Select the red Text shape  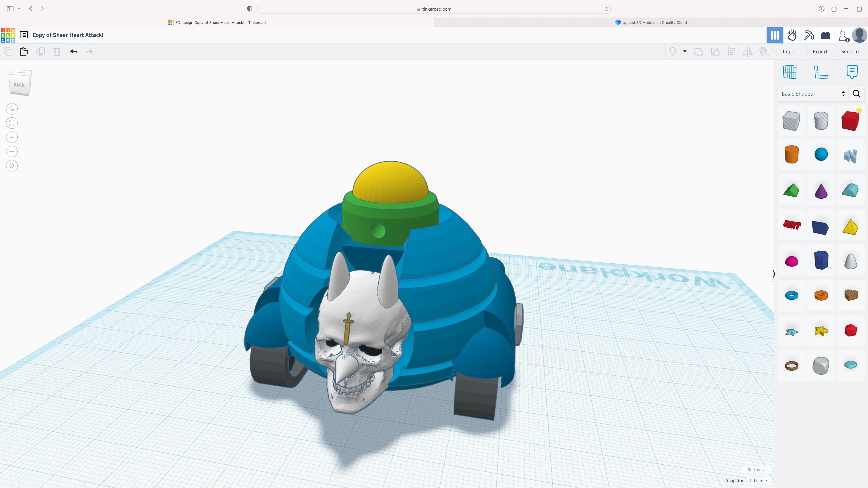coord(792,225)
